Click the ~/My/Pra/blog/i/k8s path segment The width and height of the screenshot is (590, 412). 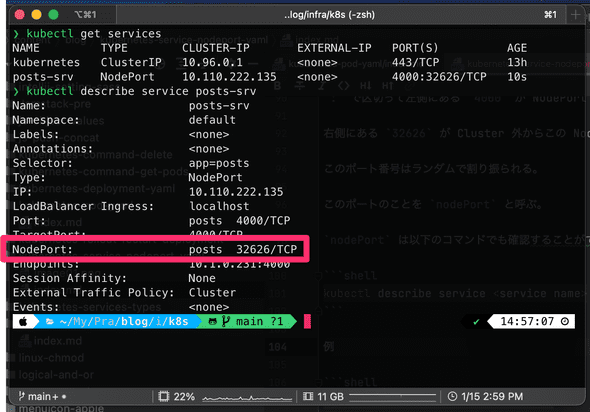coord(124,321)
